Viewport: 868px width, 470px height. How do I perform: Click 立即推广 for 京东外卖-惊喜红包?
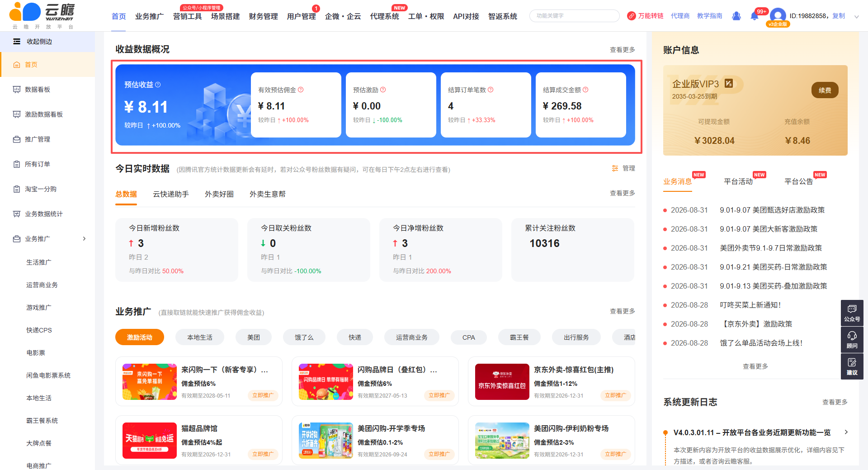click(615, 395)
